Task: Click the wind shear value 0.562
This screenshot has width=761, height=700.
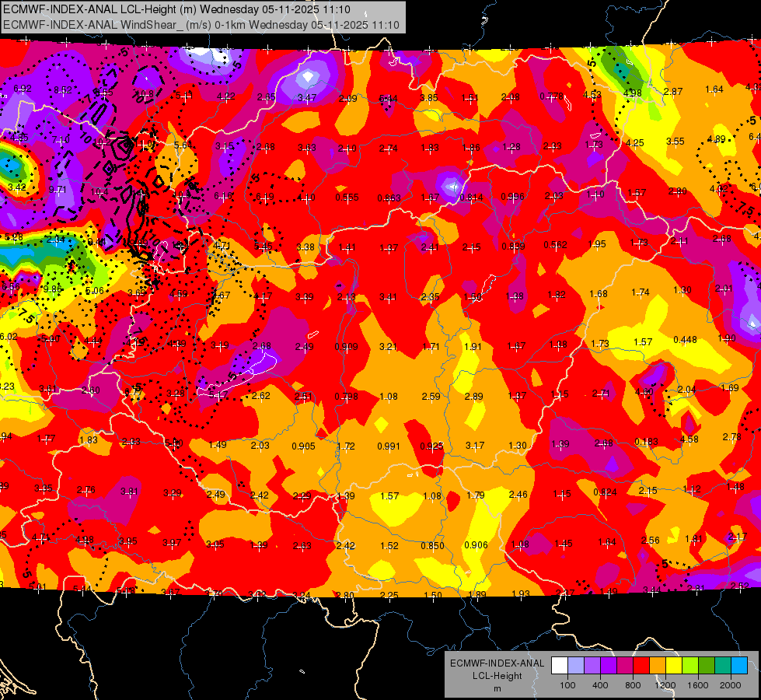Action: click(555, 244)
